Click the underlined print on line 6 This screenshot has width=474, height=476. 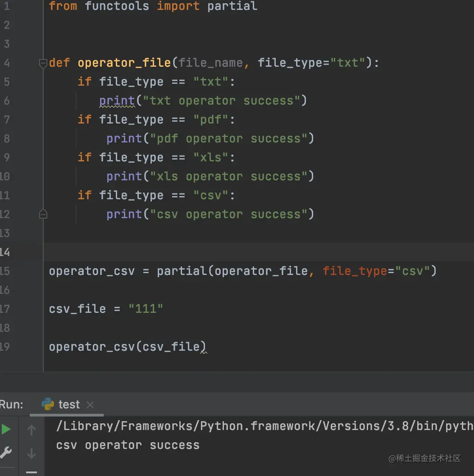pyautogui.click(x=117, y=101)
